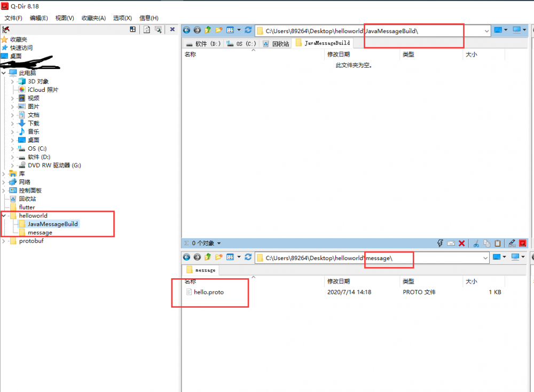
Task: Click 类型 column header in bottom pane
Action: (x=409, y=281)
